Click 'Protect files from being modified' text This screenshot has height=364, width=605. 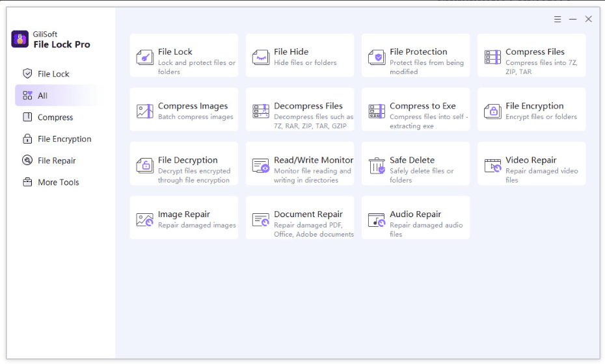pos(427,67)
